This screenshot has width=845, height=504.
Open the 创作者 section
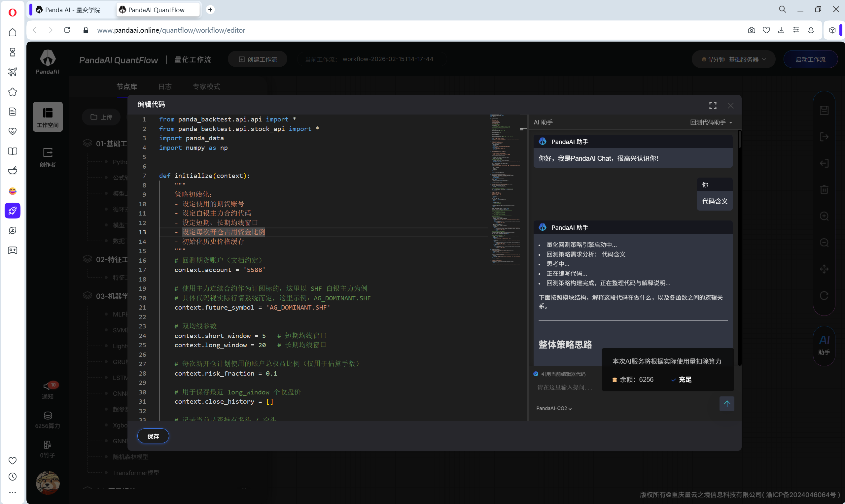click(48, 157)
